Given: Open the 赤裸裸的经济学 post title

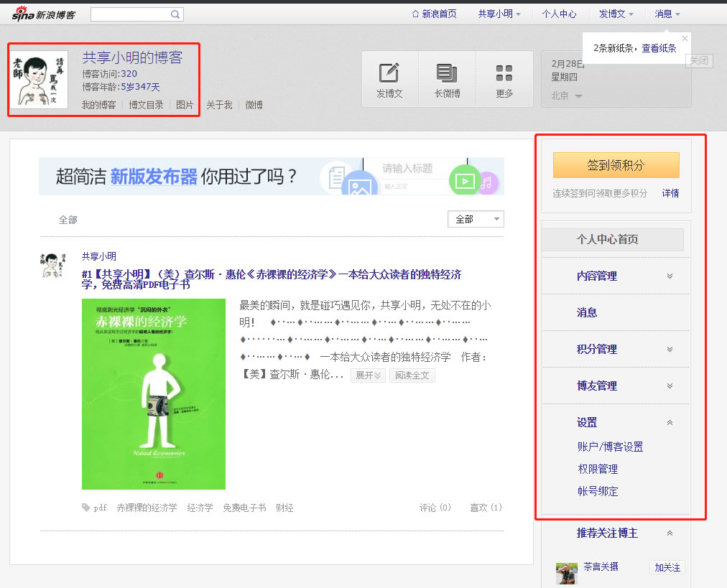Looking at the screenshot, I should pos(272,279).
